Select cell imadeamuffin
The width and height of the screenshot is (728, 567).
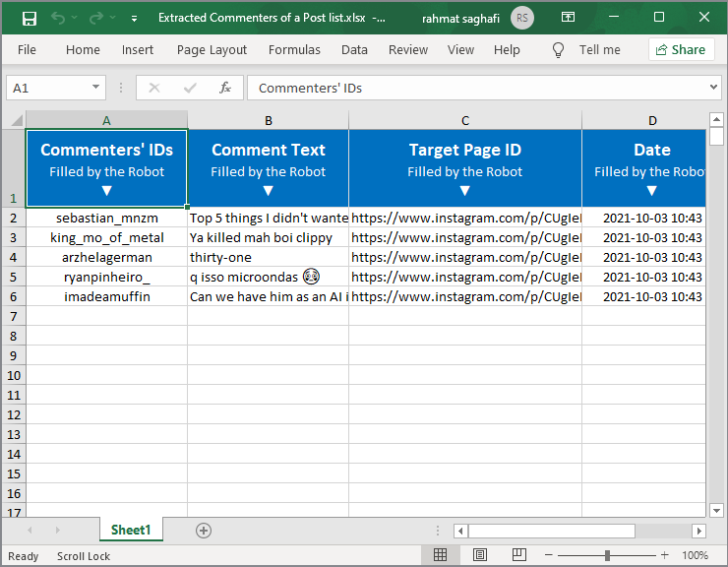[x=107, y=296]
